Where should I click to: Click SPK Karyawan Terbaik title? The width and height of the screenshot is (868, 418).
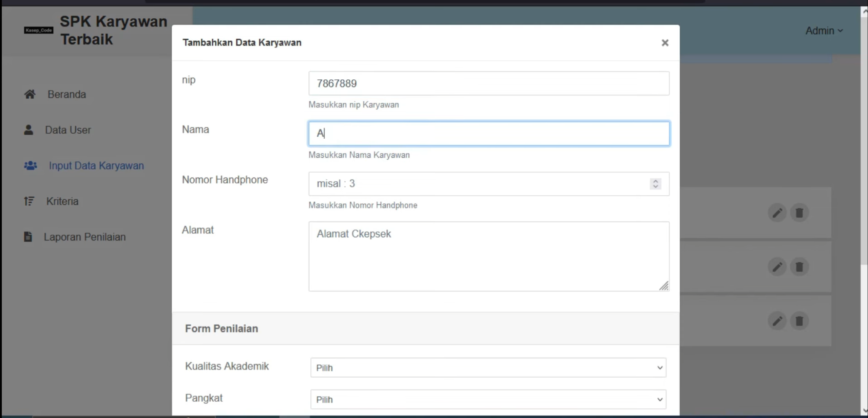114,30
